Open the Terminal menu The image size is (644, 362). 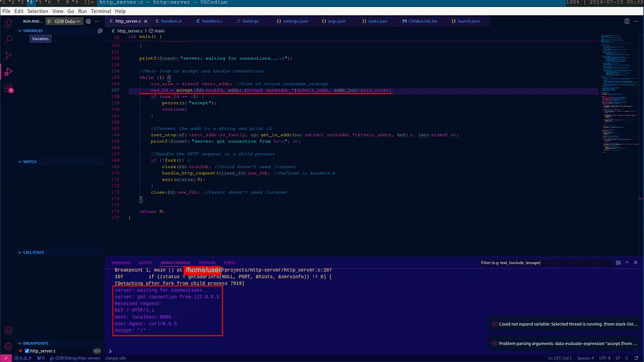click(x=101, y=11)
